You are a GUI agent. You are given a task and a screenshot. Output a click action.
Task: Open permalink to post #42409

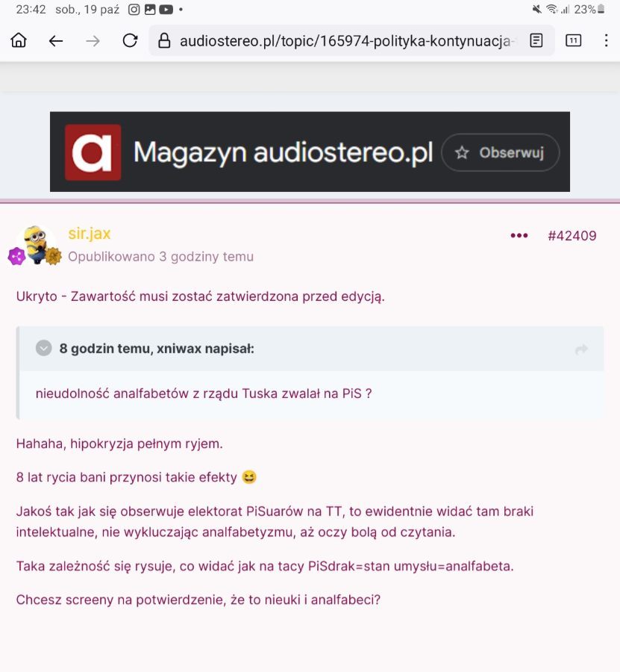coord(572,236)
